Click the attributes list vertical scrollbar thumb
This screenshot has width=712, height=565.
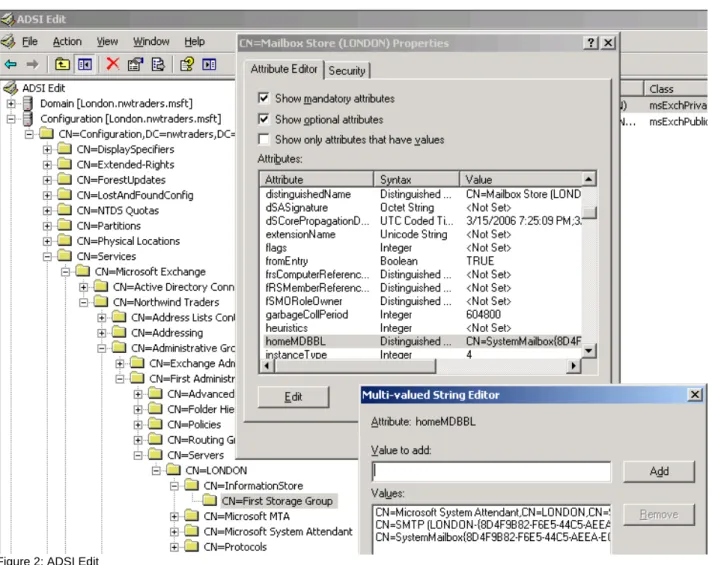tap(589, 212)
